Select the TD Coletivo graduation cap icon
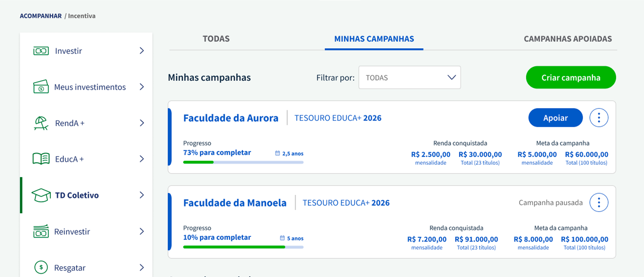This screenshot has width=644, height=277. (x=41, y=195)
